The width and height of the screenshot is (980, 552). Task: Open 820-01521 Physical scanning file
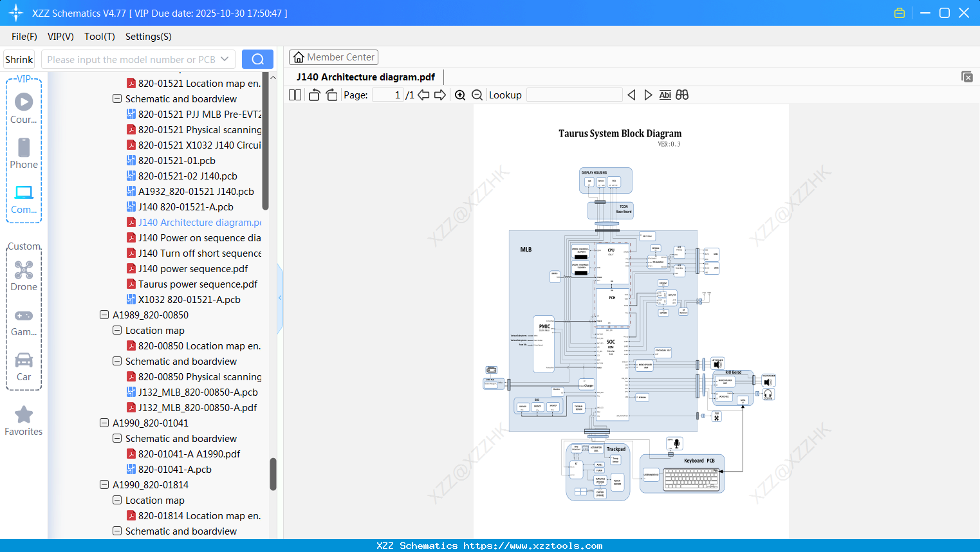194,130
